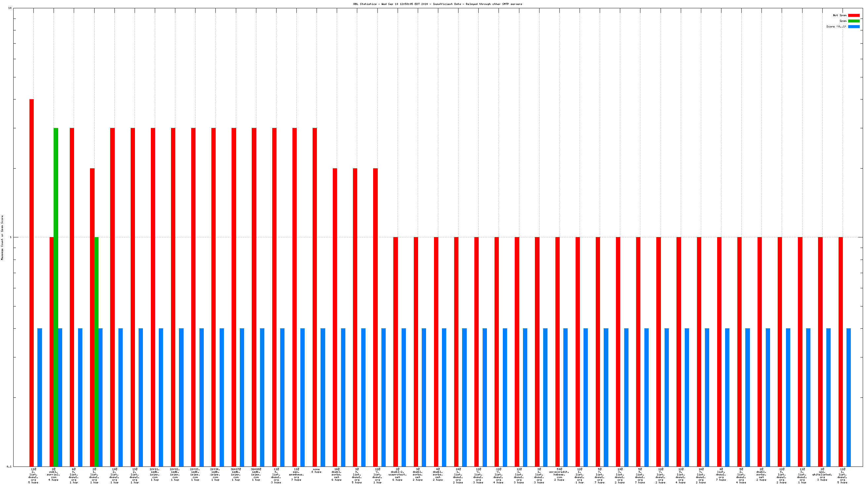Click the RBL Statistics chart title
Image resolution: width=868 pixels, height=488 pixels.
437,4
